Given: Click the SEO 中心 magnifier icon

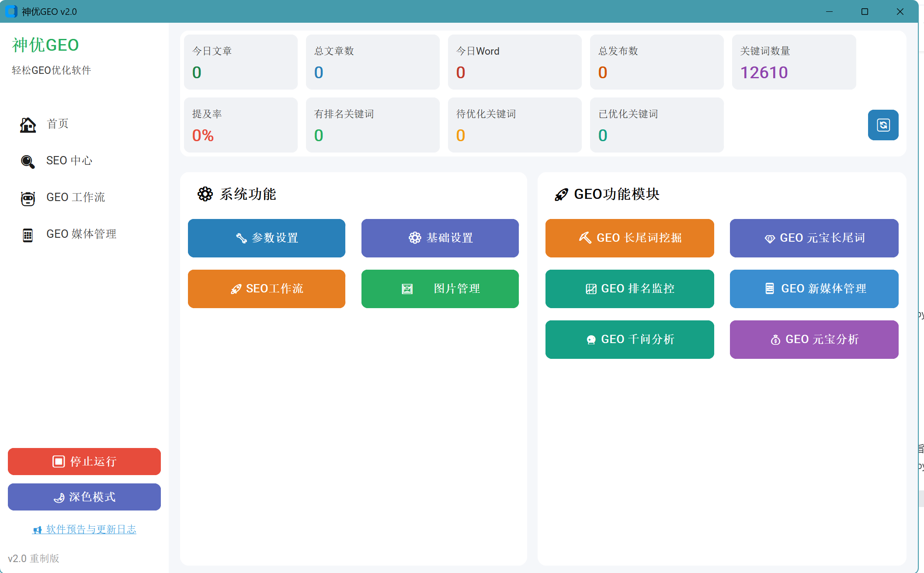Looking at the screenshot, I should [28, 162].
